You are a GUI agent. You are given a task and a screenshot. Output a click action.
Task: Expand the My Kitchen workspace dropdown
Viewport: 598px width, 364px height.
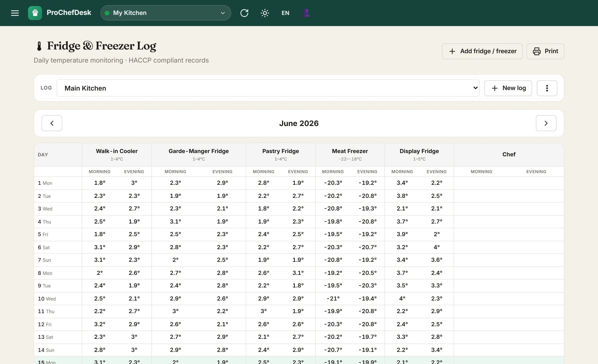[x=166, y=13]
